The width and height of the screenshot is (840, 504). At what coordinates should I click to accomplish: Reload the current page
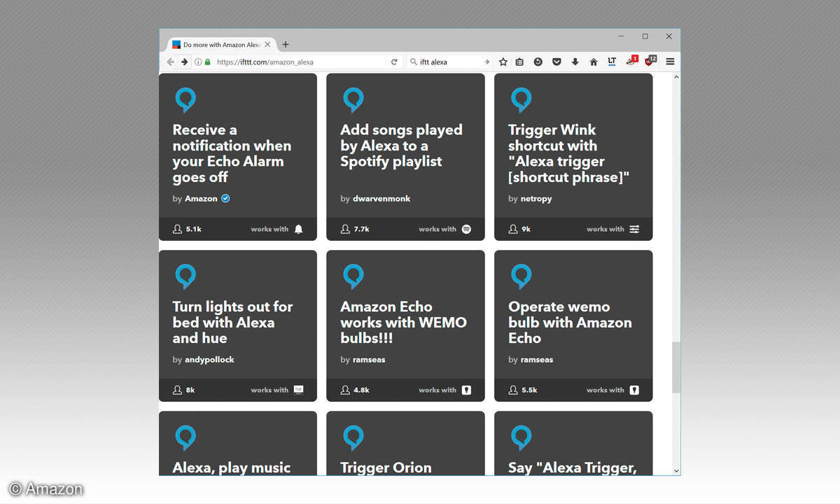pos(394,62)
